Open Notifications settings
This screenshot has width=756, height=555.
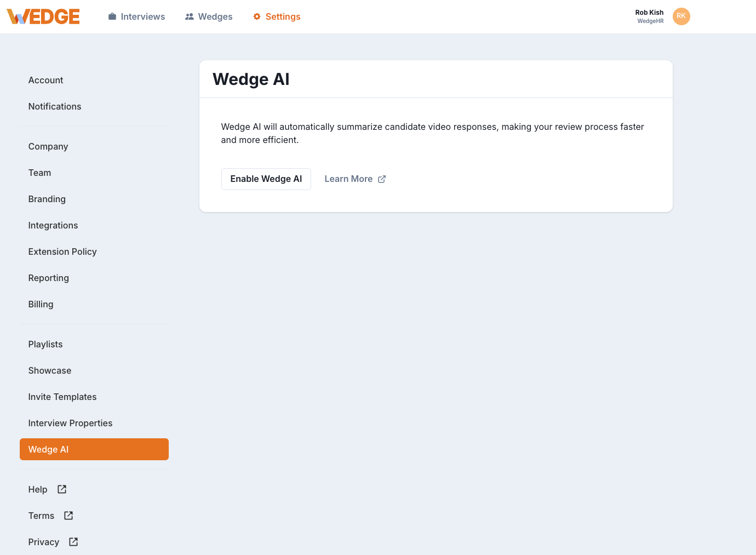(x=94, y=106)
